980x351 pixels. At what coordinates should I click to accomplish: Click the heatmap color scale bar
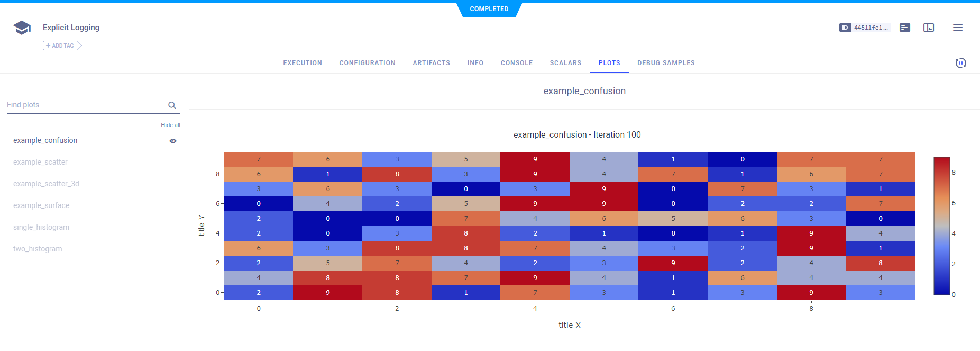941,226
